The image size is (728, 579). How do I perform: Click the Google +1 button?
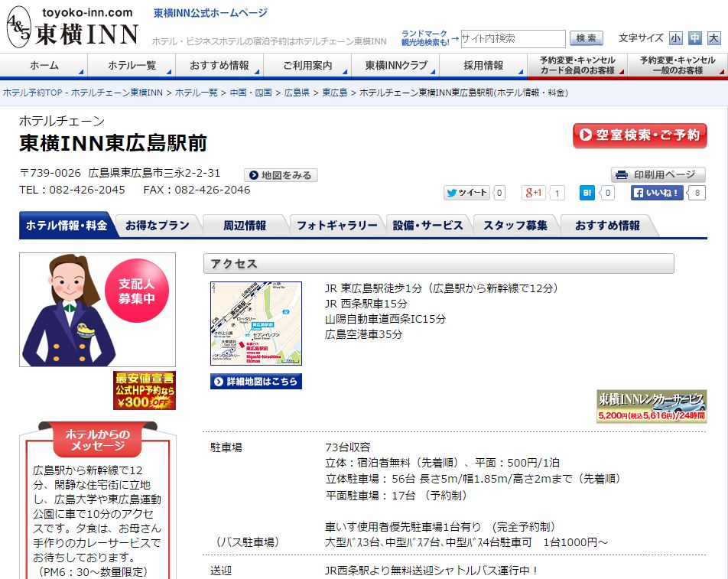534,193
